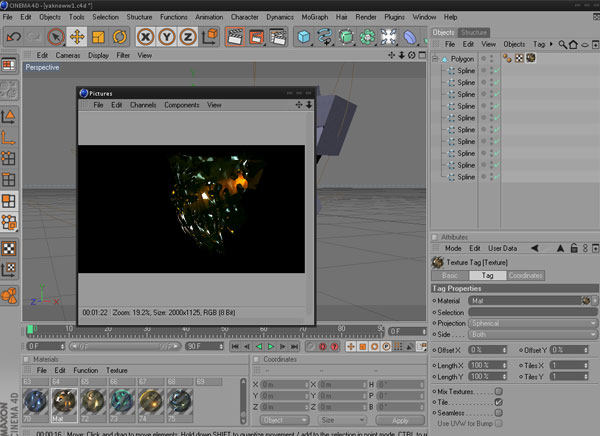
Task: Open Cameras menu in viewport
Action: 68,56
